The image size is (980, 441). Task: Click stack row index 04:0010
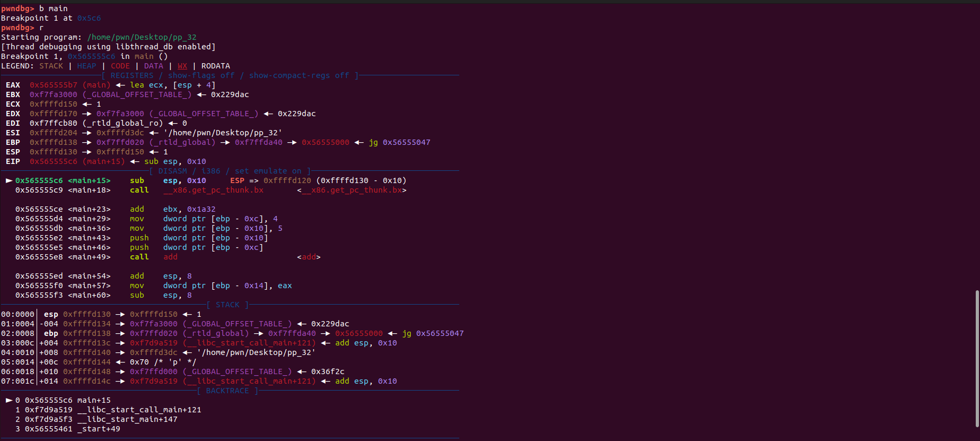coord(17,352)
